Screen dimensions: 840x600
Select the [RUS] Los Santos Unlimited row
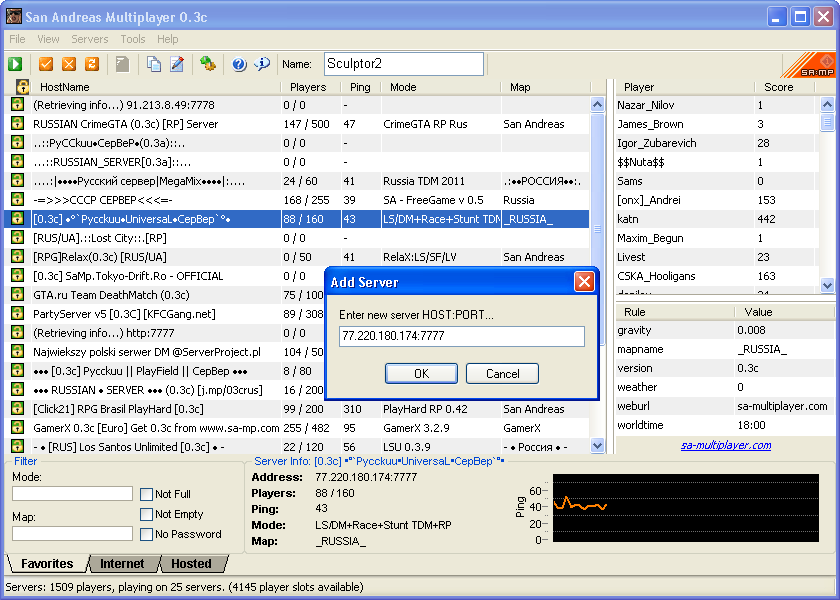click(x=297, y=447)
